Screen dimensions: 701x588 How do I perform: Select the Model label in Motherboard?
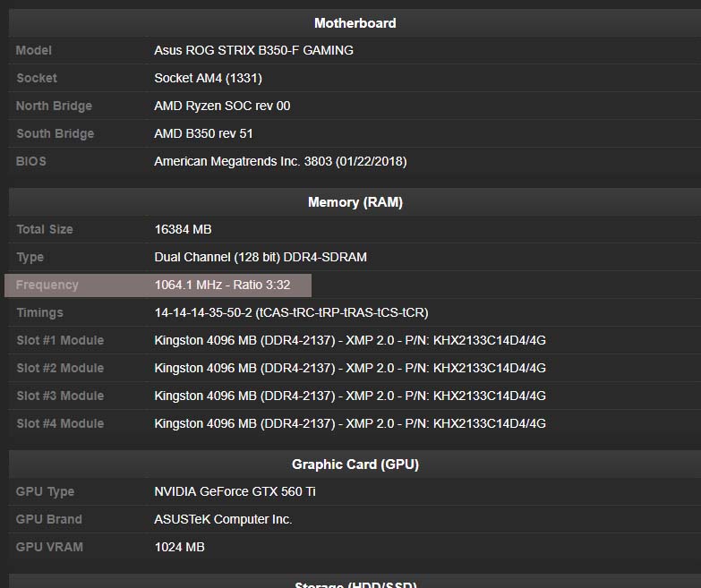tap(33, 50)
